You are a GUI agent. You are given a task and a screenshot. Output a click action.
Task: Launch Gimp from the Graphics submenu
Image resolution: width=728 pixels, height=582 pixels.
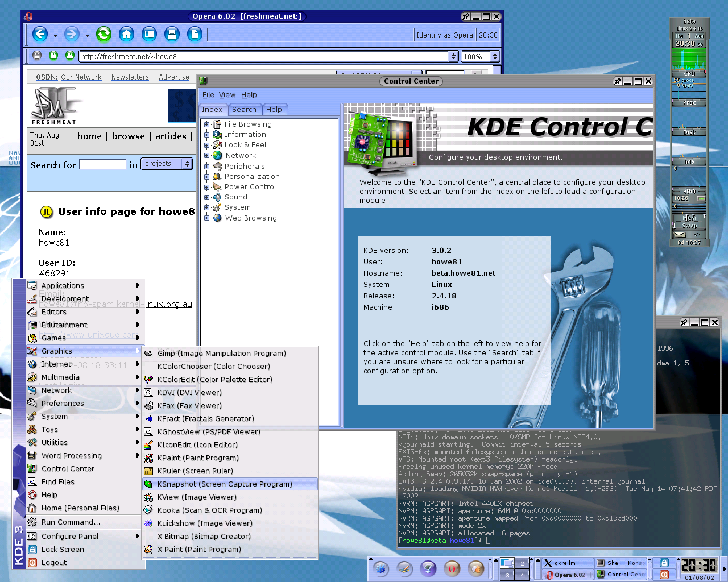click(230, 353)
